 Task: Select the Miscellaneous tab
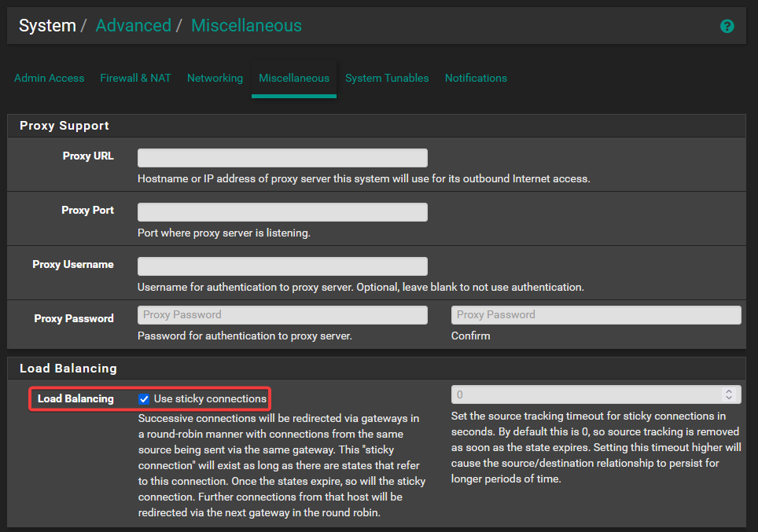(294, 78)
